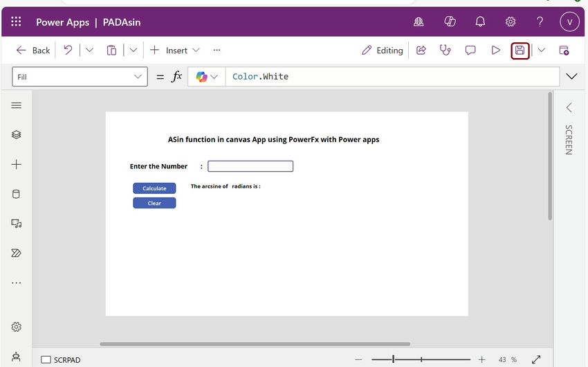588x367 pixels.
Task: Click the zoom in plus button
Action: click(482, 359)
